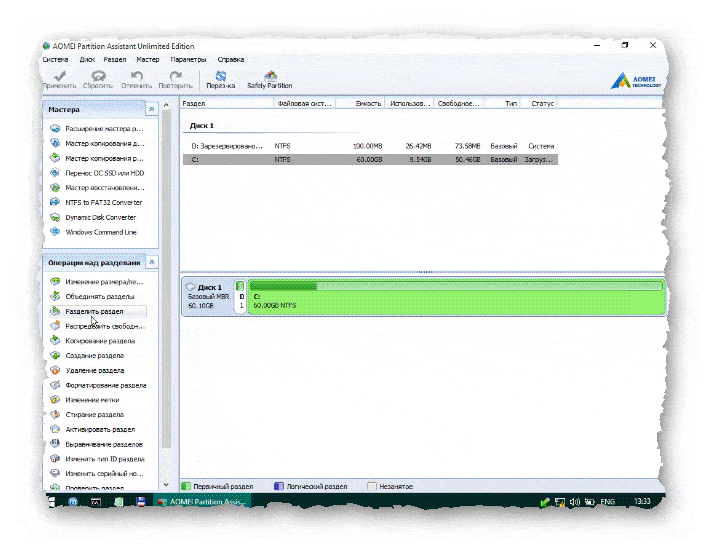Start Перенос ОС SSD или HDD wizard
This screenshot has height=544, width=704.
[97, 173]
